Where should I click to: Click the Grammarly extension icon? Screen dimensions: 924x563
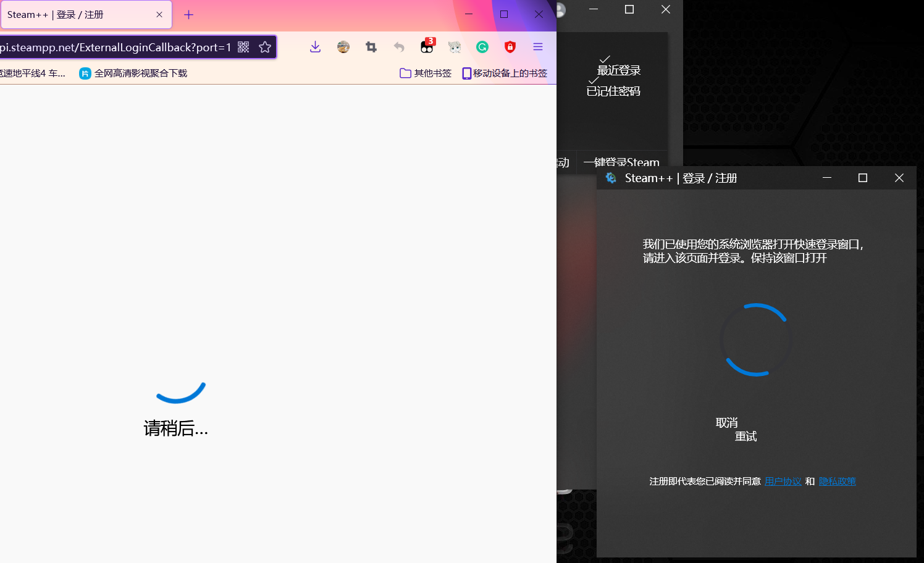click(482, 46)
